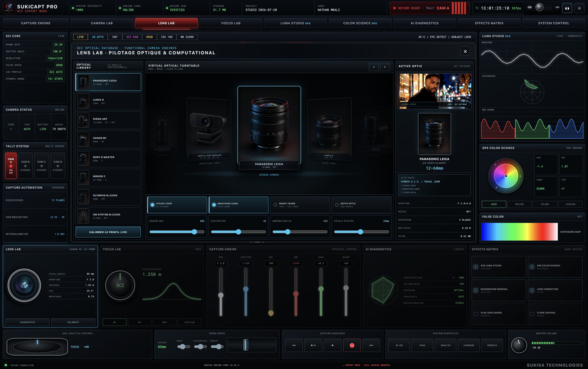
Task: Toggle Breathing Comp. option
Action: point(239,205)
